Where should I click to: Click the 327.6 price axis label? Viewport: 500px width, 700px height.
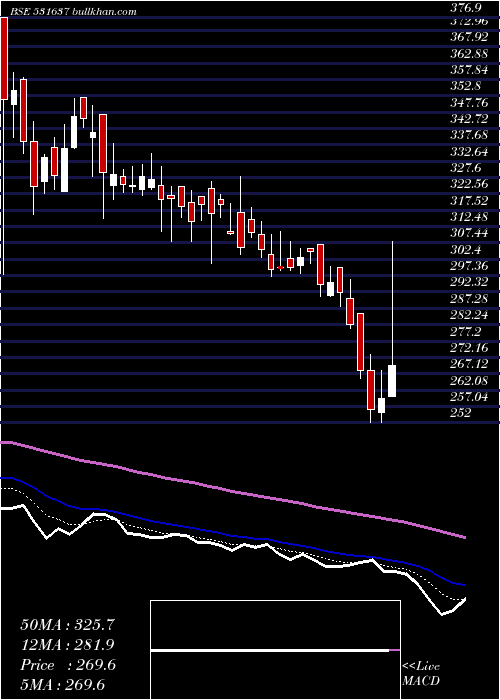click(467, 168)
